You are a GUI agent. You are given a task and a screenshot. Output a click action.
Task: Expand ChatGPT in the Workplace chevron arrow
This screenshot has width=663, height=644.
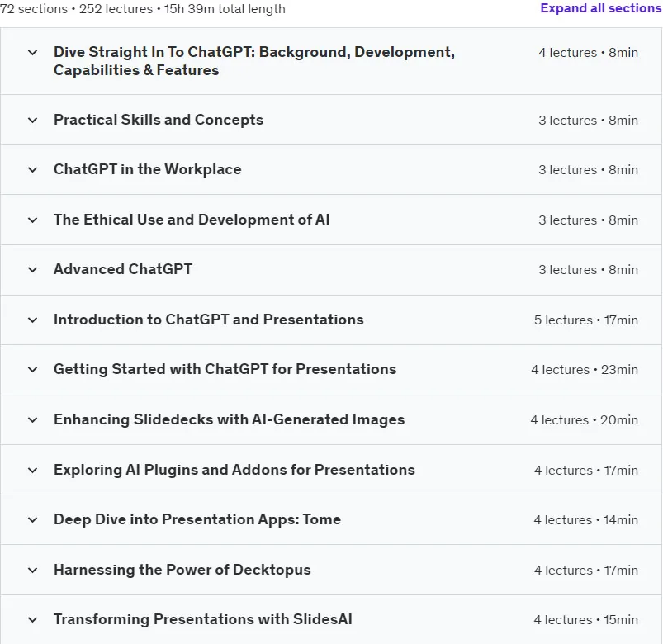32,170
